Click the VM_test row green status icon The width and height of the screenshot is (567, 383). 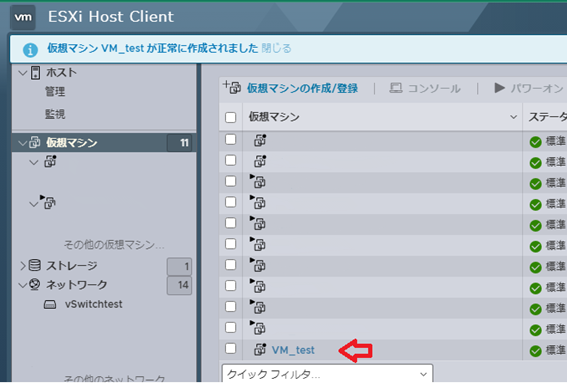[x=535, y=351]
